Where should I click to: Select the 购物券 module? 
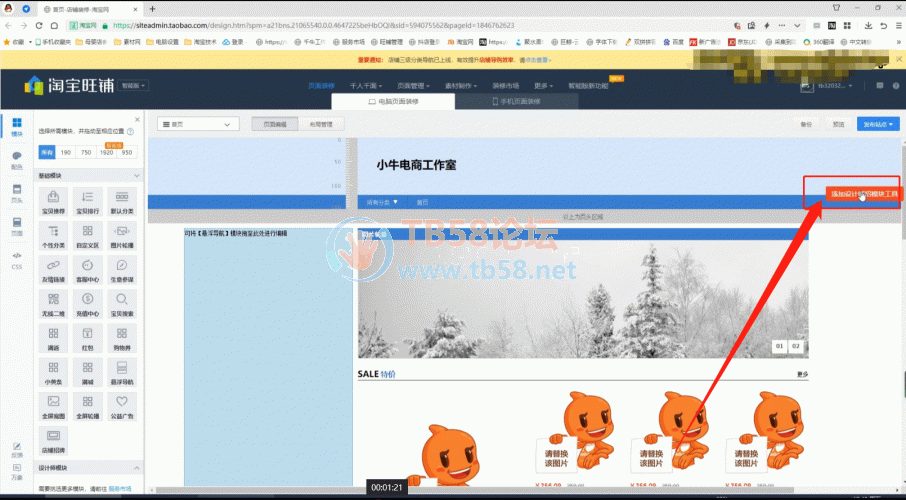[122, 338]
